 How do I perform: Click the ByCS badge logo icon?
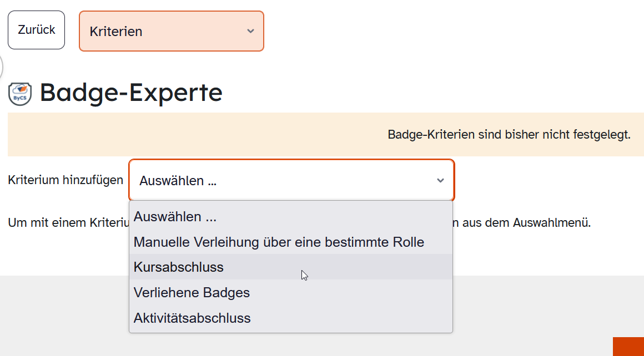point(18,93)
